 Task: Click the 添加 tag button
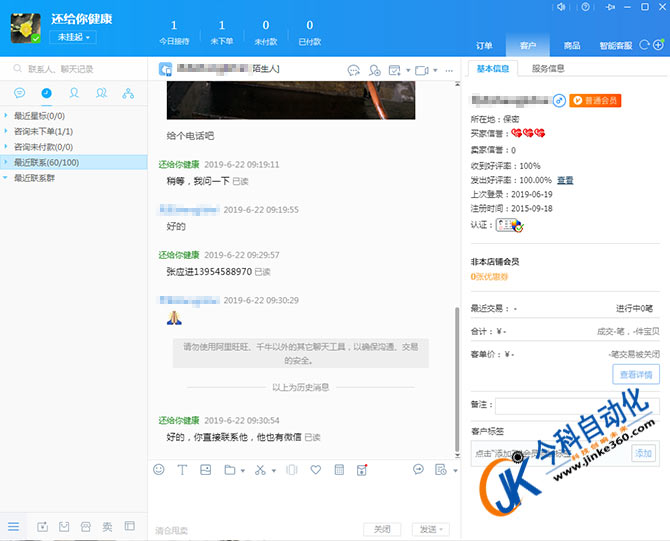click(643, 453)
